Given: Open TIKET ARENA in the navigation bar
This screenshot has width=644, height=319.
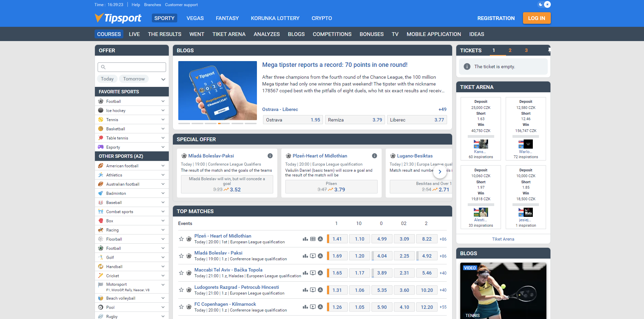Looking at the screenshot, I should pyautogui.click(x=229, y=34).
